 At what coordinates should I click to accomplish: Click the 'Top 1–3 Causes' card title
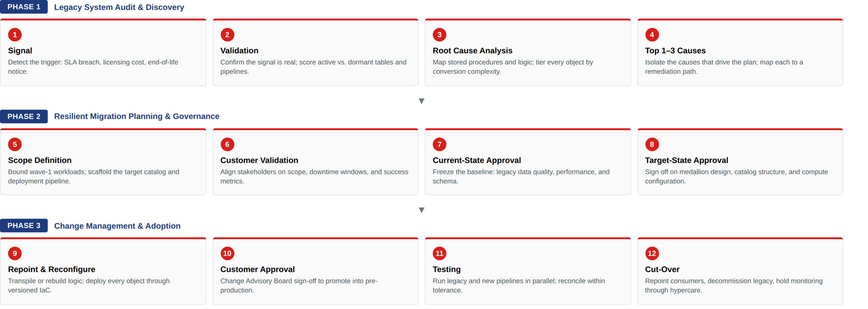[675, 50]
